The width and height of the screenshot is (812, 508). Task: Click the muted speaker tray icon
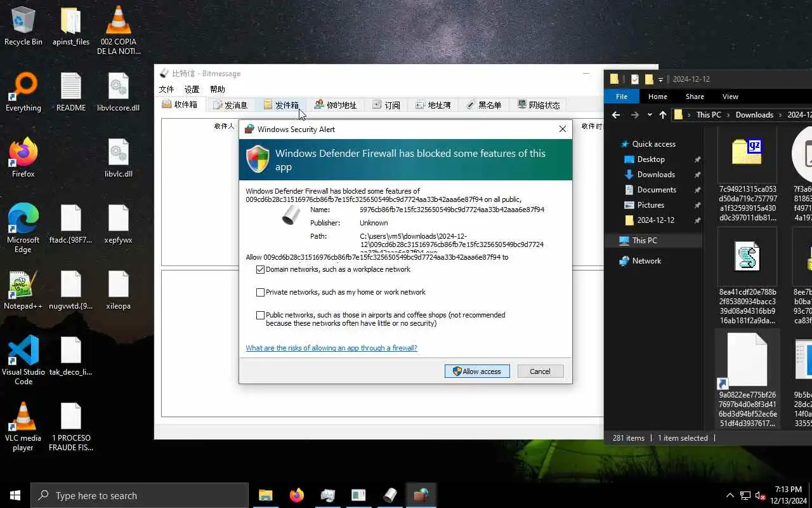coord(761,495)
